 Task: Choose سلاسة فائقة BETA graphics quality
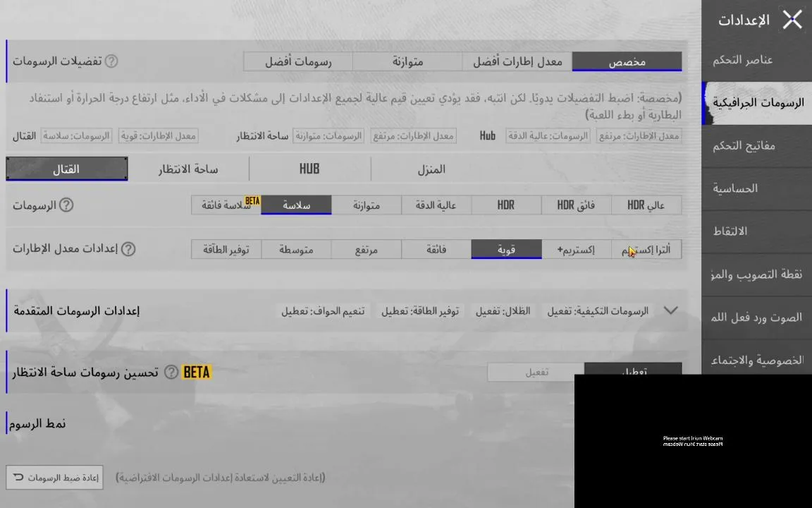(x=226, y=205)
